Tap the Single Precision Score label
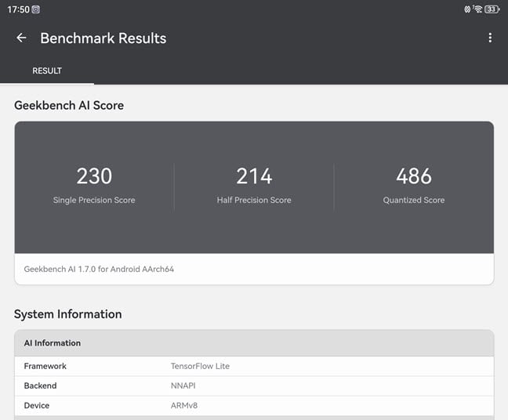Screen dimensions: 508x420 (94, 200)
